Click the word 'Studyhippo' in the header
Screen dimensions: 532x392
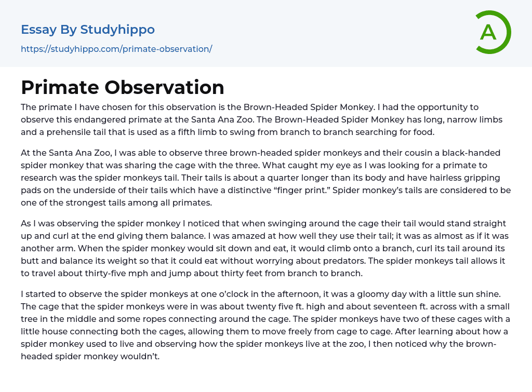coord(117,30)
